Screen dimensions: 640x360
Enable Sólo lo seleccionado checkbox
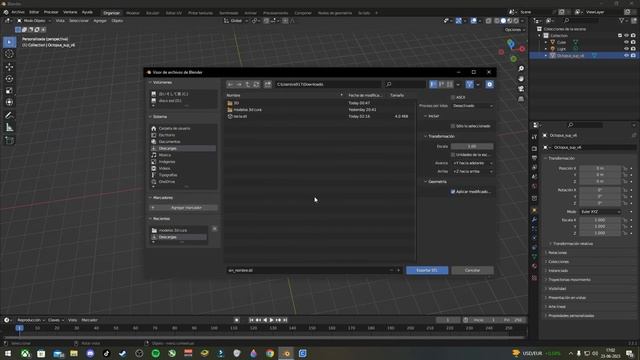coord(453,126)
